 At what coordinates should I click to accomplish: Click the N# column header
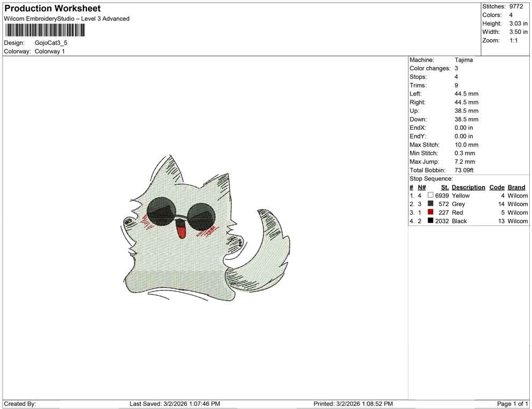pyautogui.click(x=421, y=187)
